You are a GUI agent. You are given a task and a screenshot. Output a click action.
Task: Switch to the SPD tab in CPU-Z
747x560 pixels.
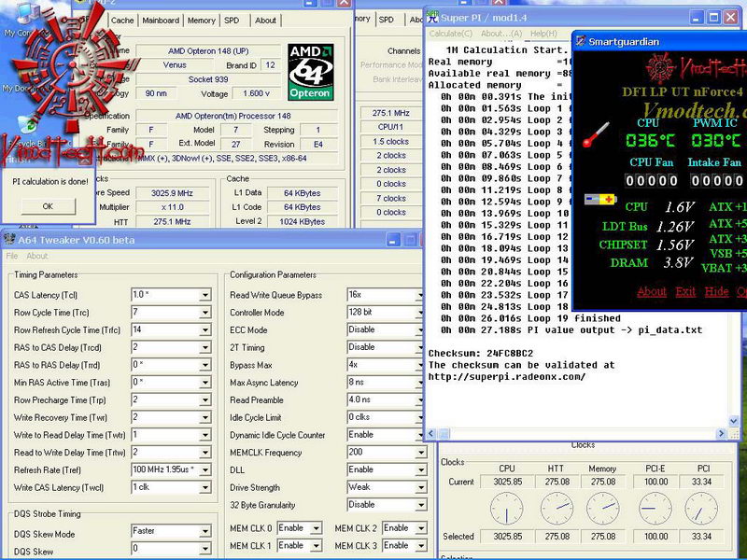coord(232,21)
